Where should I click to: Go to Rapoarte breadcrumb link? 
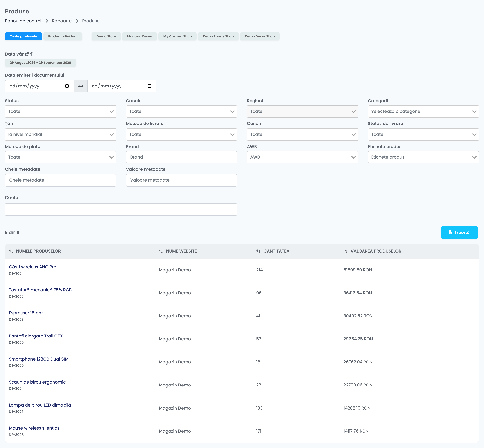tap(62, 21)
